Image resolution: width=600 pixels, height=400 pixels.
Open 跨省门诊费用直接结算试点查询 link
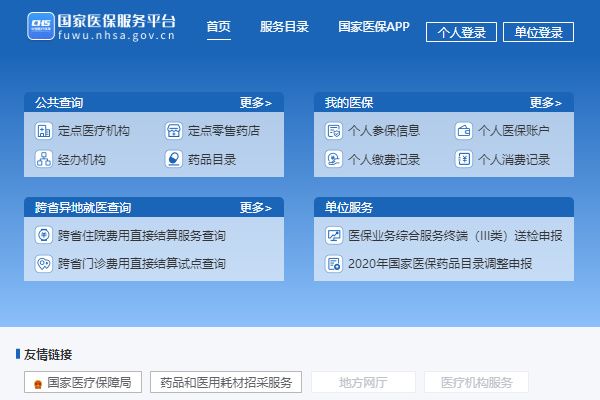coord(142,264)
